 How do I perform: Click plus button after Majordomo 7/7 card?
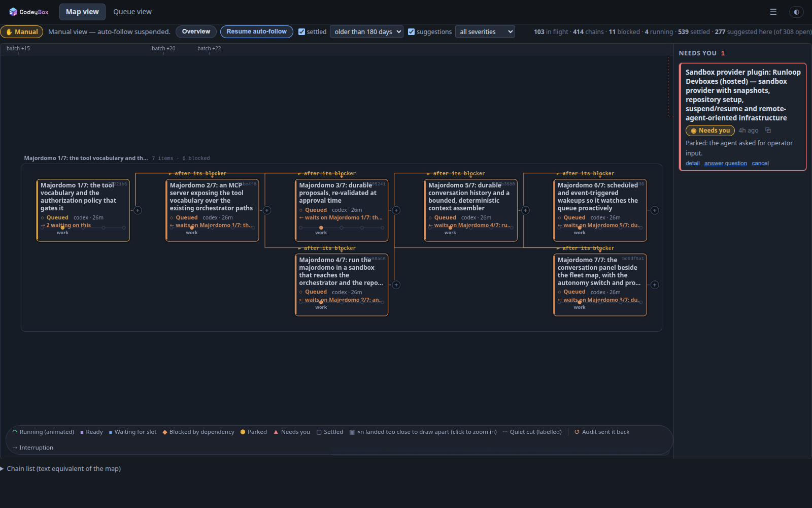coord(655,285)
